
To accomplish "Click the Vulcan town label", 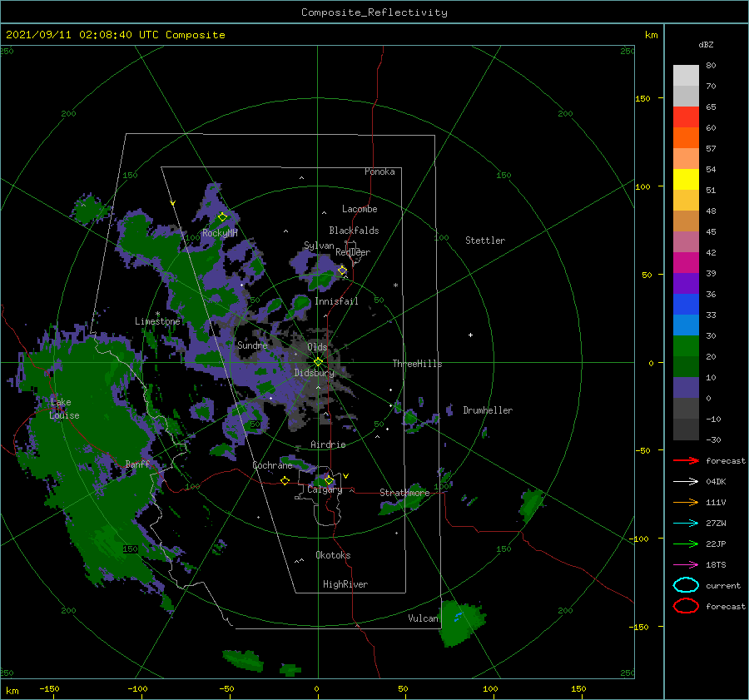I will tap(423, 618).
